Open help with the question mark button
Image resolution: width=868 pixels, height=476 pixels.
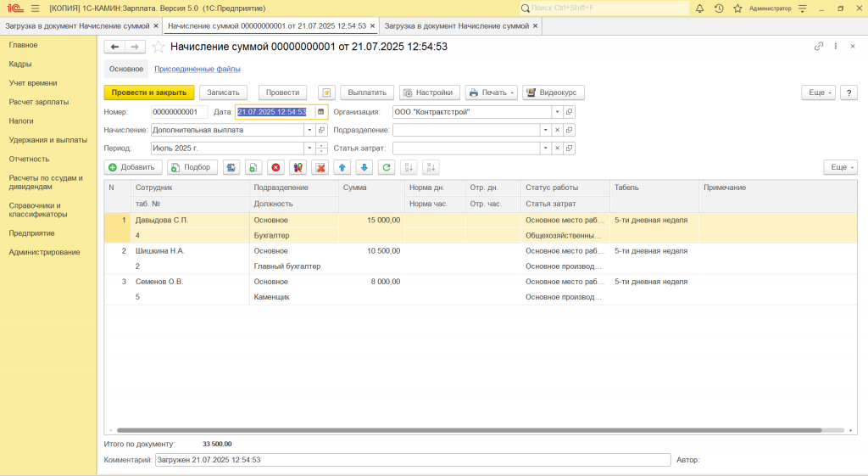(849, 92)
